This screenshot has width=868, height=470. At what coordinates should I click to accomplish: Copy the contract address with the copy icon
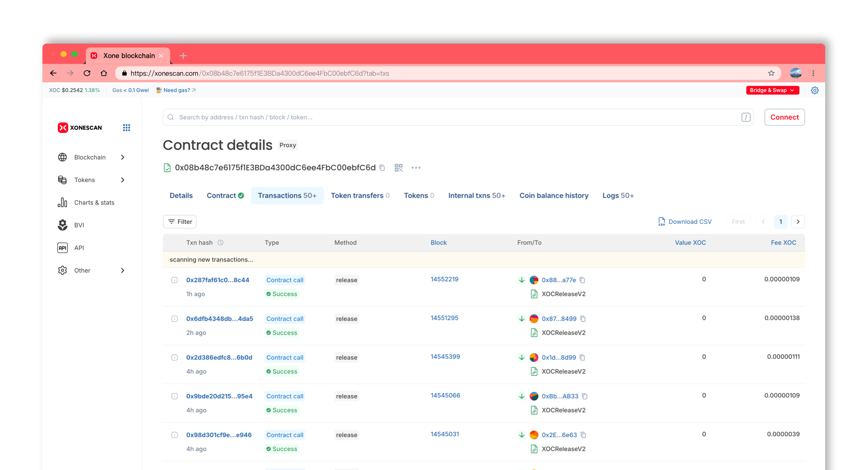[x=382, y=168]
